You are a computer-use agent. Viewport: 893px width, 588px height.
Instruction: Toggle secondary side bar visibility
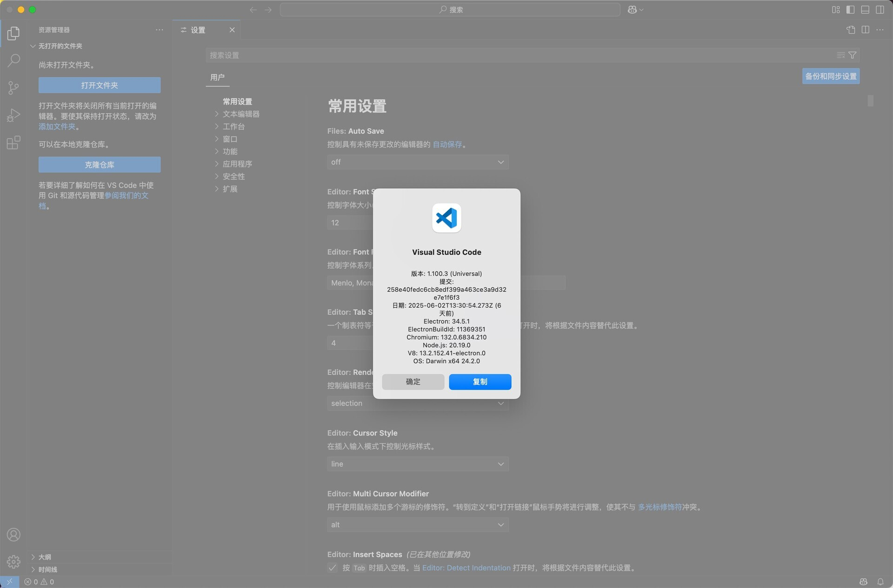click(x=880, y=10)
